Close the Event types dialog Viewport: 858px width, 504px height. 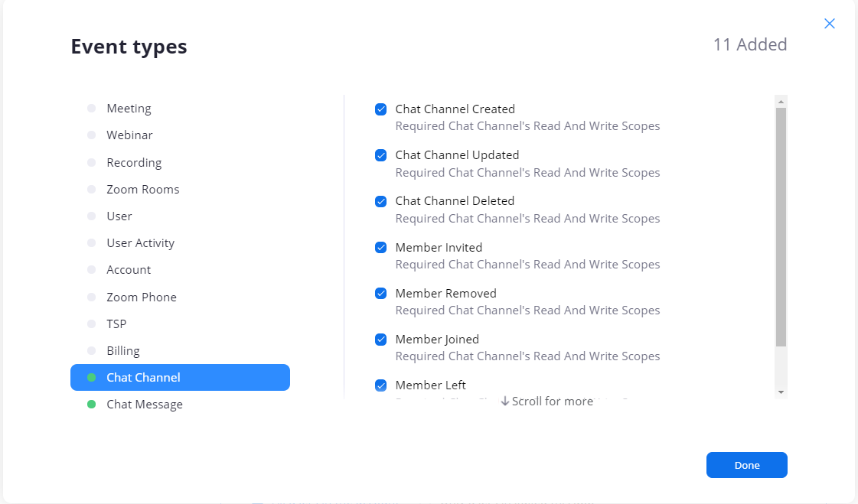(x=829, y=24)
